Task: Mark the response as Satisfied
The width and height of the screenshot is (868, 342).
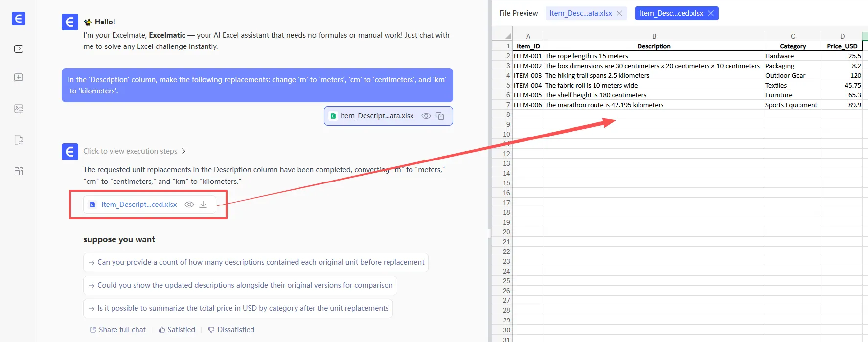Action: (177, 330)
